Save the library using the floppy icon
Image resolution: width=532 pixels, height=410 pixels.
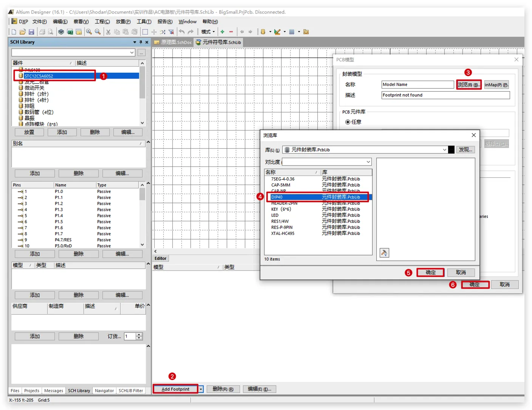coord(31,32)
